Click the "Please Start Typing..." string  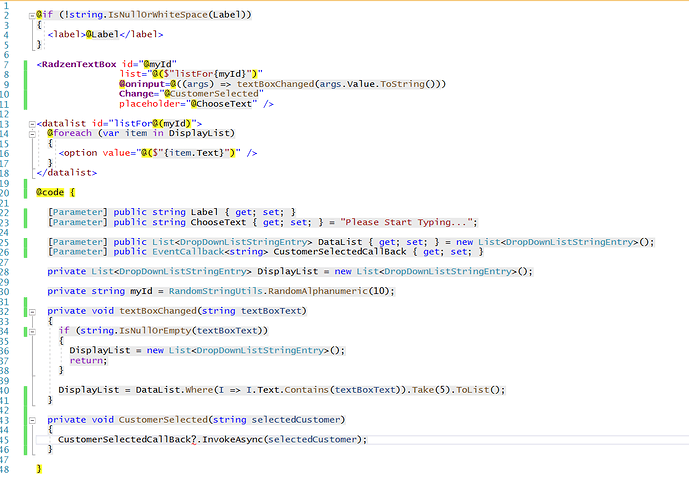coord(406,222)
